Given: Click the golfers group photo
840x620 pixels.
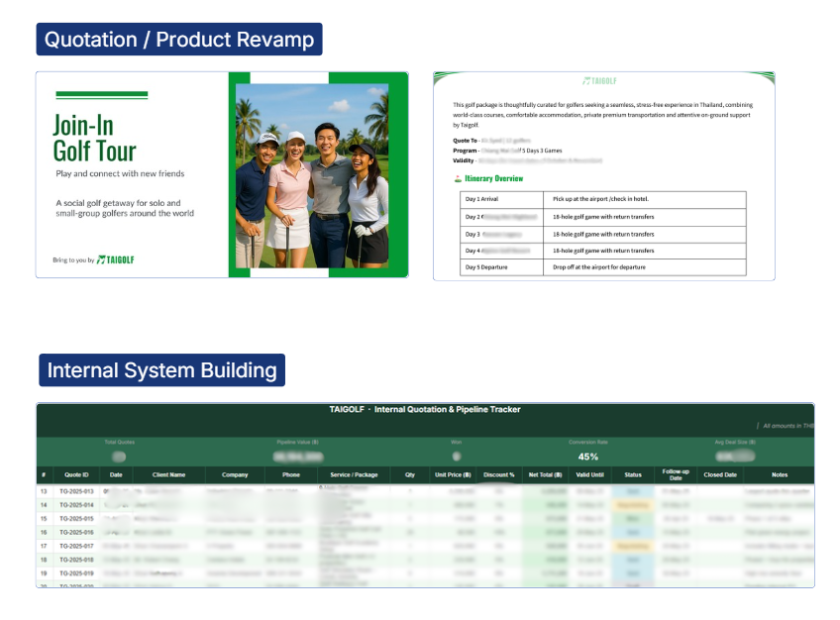Looking at the screenshot, I should [312, 175].
